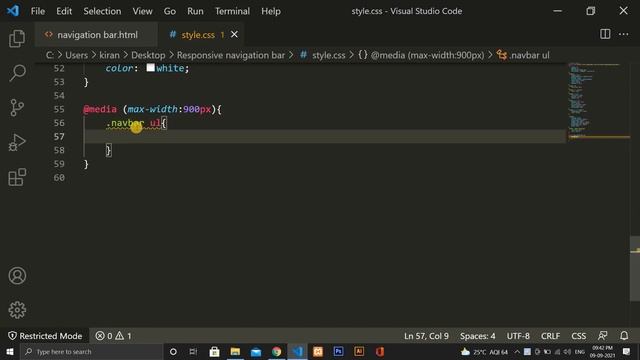Select language mode CSS

pyautogui.click(x=578, y=336)
